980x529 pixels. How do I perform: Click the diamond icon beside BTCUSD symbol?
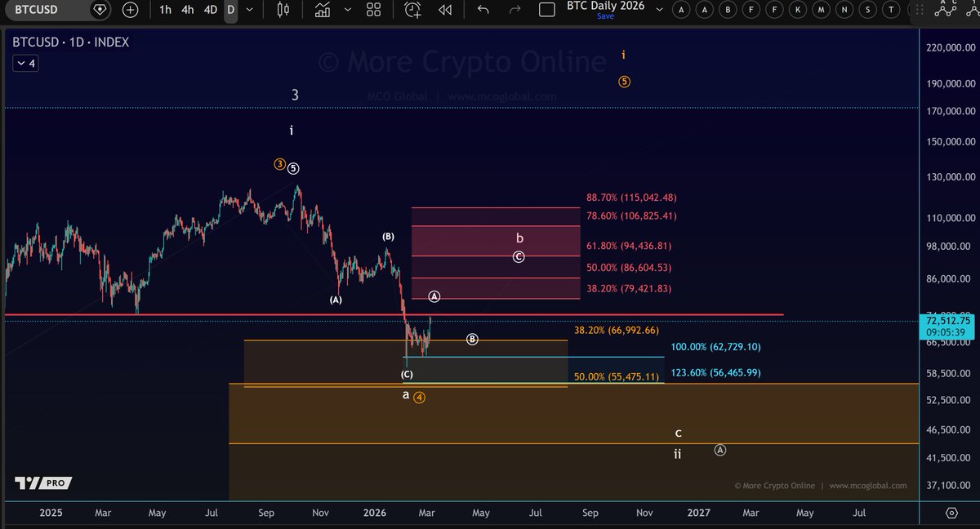point(99,10)
